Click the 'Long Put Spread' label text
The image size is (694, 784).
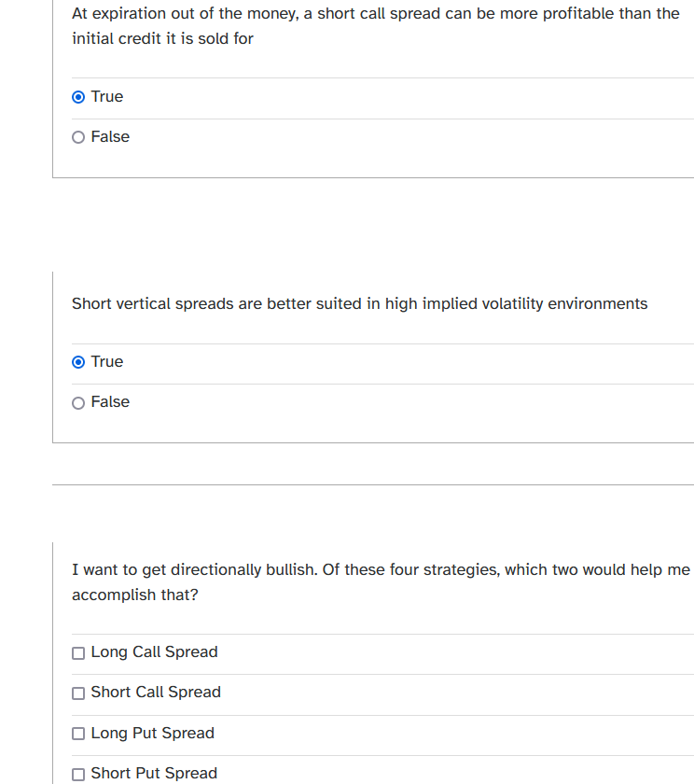(152, 734)
